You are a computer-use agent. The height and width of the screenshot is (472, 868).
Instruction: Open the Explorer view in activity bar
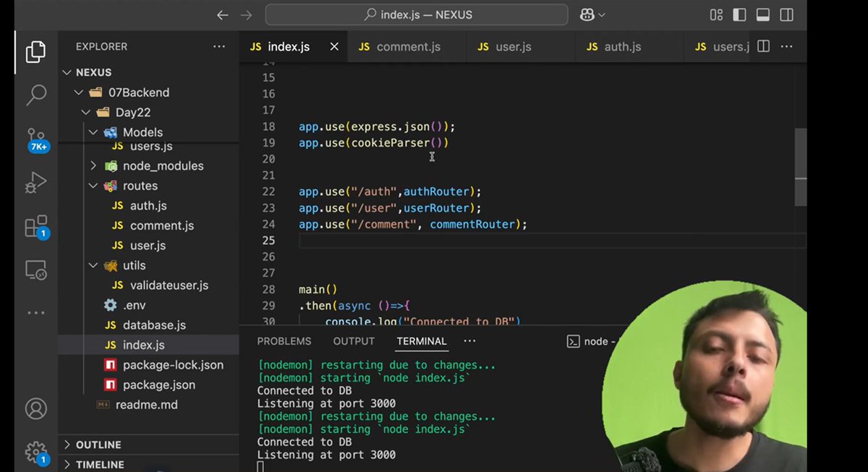pos(35,52)
